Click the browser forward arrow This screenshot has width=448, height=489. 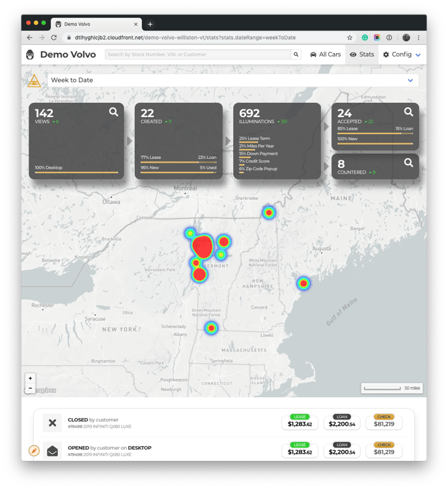click(x=42, y=38)
